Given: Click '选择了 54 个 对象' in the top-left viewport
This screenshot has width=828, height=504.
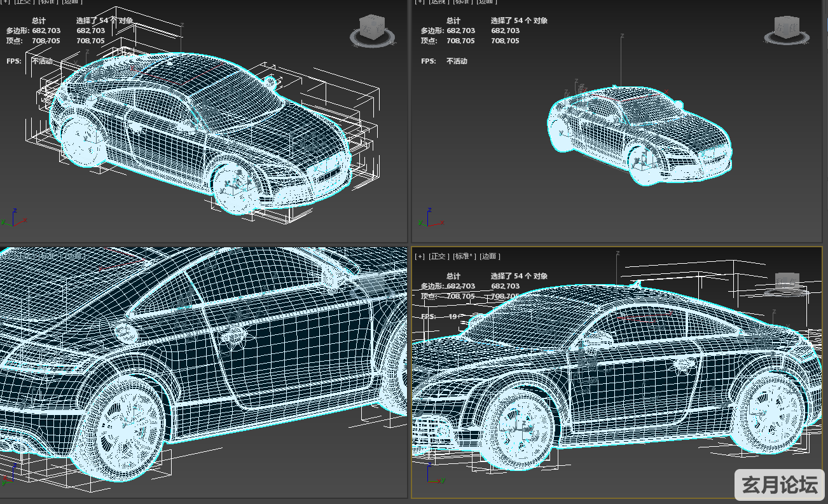Looking at the screenshot, I should tap(105, 20).
